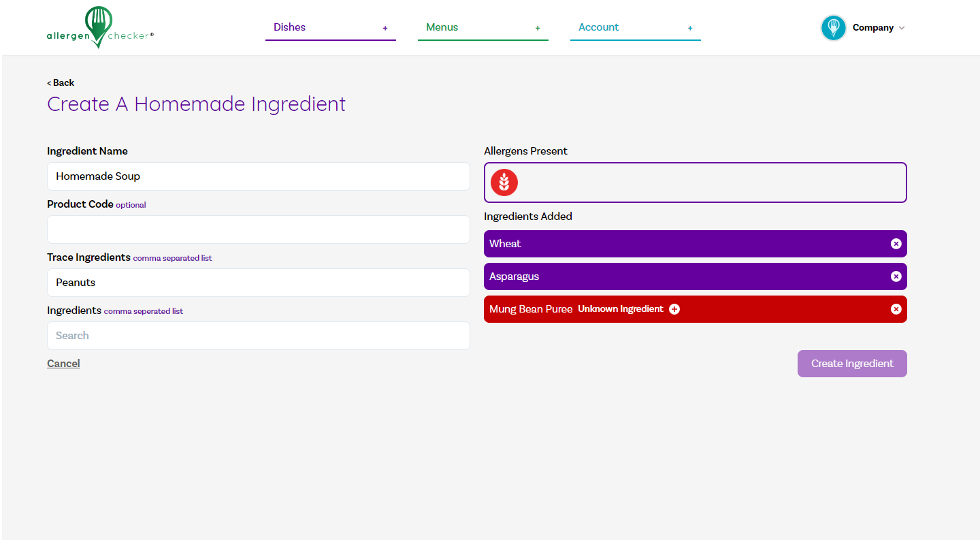980x540 pixels.
Task: Open the Account menu
Action: point(599,27)
